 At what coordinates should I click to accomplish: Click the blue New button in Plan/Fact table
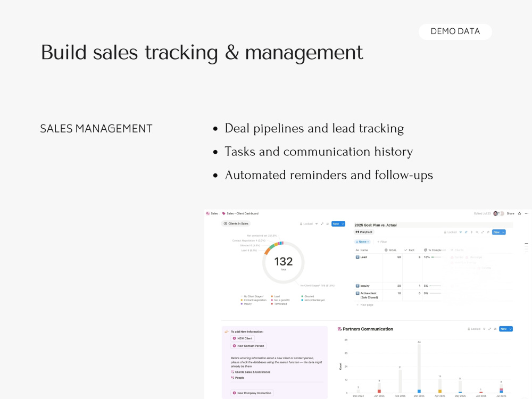[496, 232]
